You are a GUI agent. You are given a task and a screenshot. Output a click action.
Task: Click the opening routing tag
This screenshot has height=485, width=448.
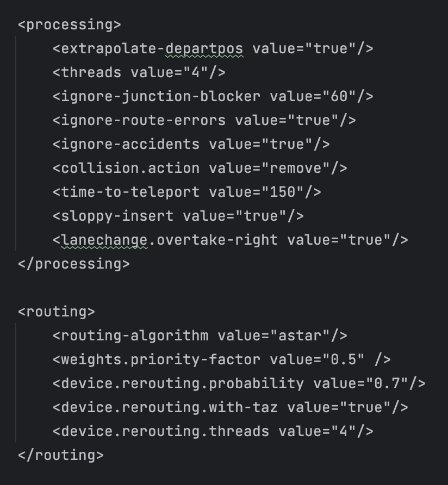(x=57, y=312)
